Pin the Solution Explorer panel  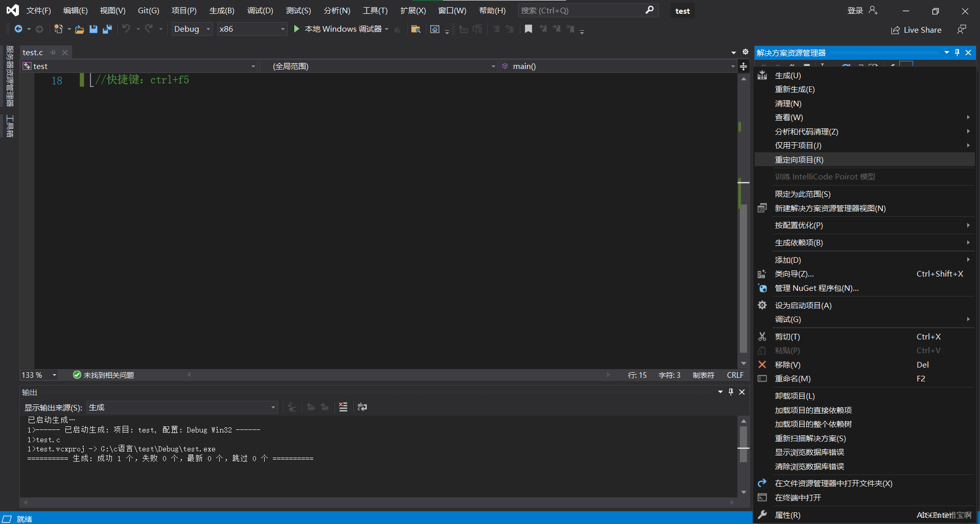coord(957,53)
